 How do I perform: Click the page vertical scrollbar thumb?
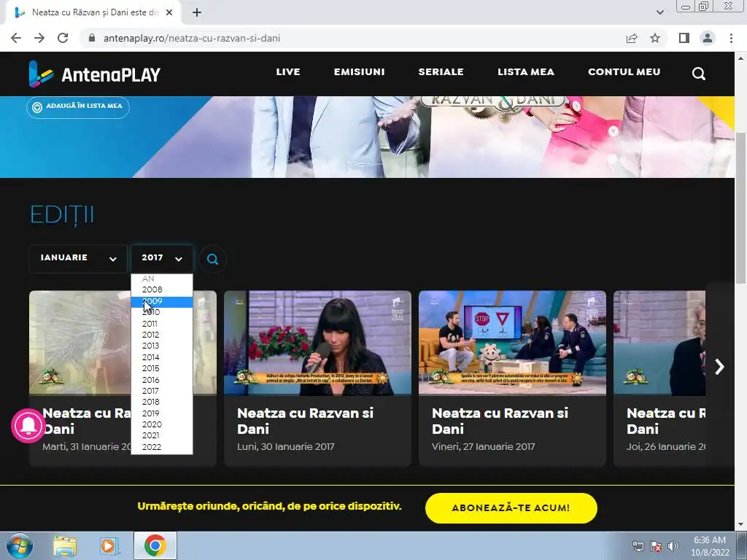pos(741,207)
